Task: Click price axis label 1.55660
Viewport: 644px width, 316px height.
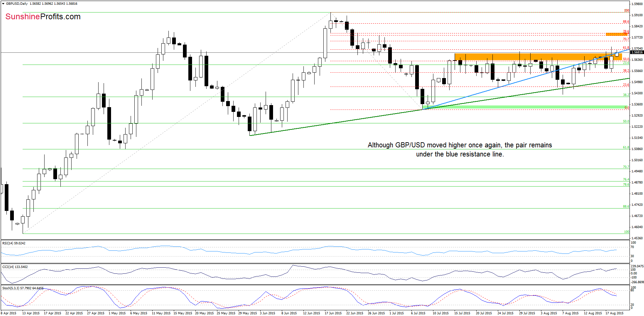Action: click(637, 71)
